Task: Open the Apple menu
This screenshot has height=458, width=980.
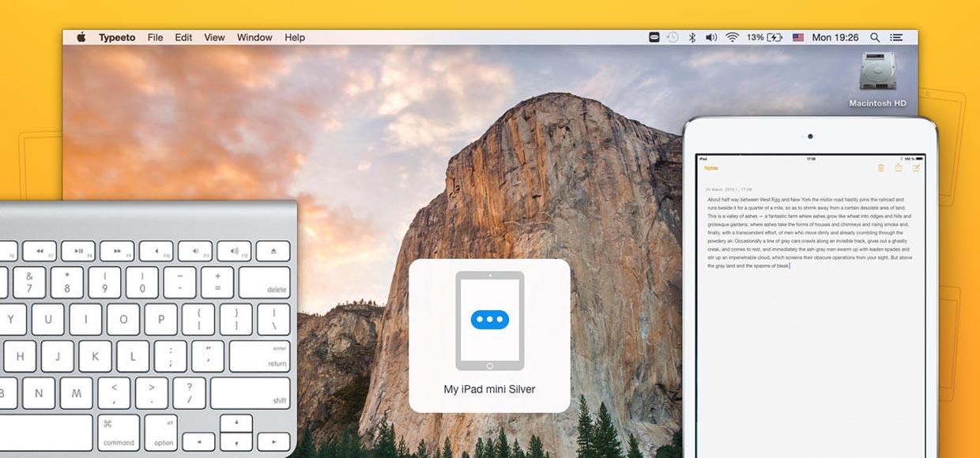Action: click(x=81, y=37)
